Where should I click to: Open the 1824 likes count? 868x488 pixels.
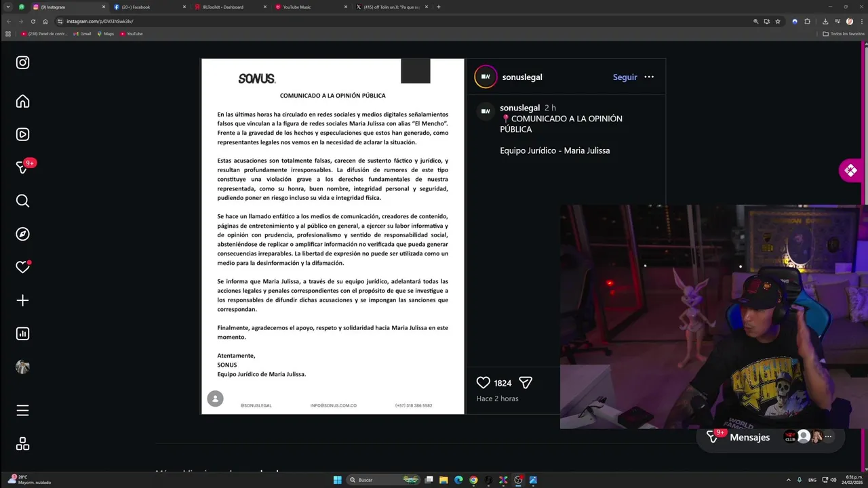tap(502, 383)
